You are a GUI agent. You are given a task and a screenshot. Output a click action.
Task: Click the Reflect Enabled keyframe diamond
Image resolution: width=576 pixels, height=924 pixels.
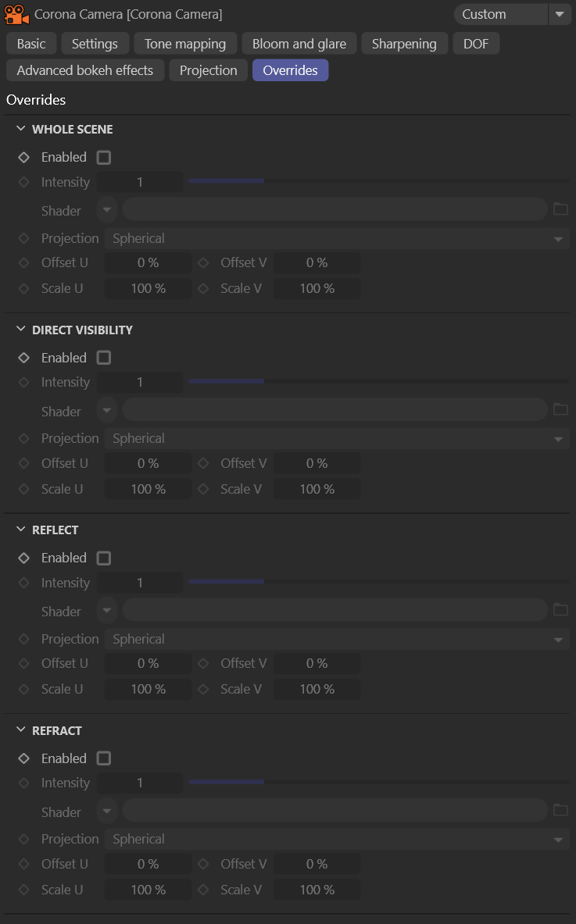coord(23,558)
